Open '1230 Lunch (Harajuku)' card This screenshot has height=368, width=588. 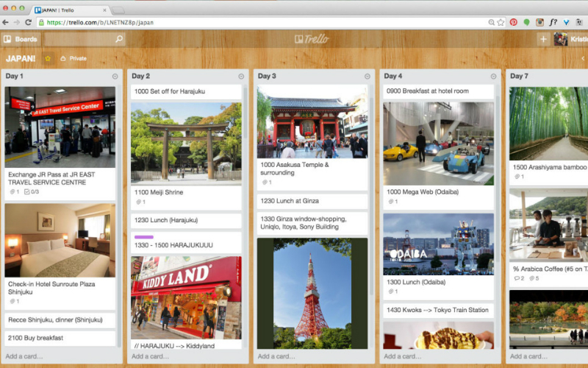[186, 221]
